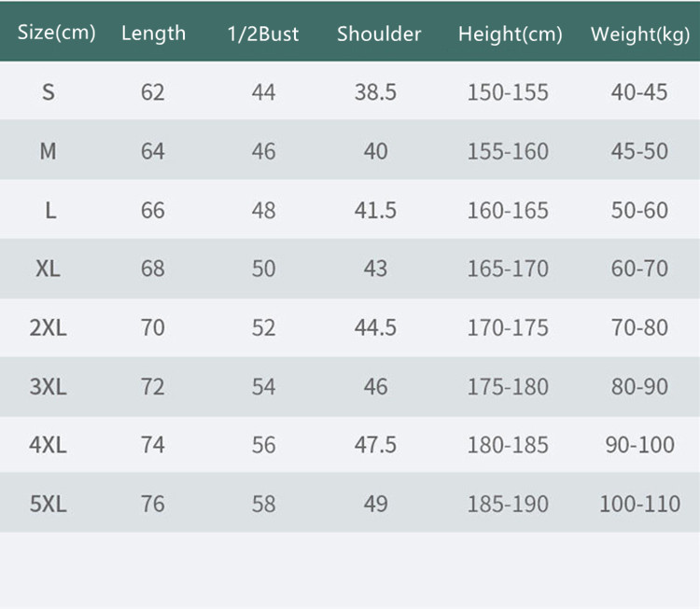Click the 100-110 weight cell

coord(639,504)
